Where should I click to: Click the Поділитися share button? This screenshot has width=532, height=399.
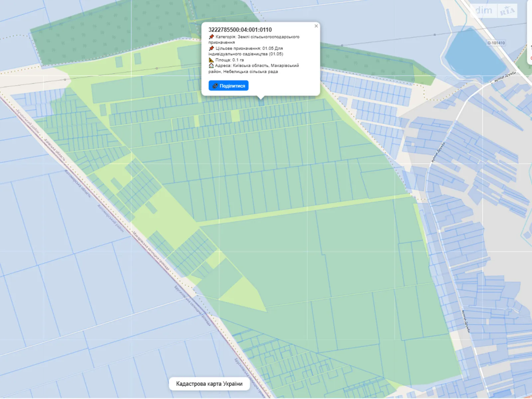coord(228,86)
